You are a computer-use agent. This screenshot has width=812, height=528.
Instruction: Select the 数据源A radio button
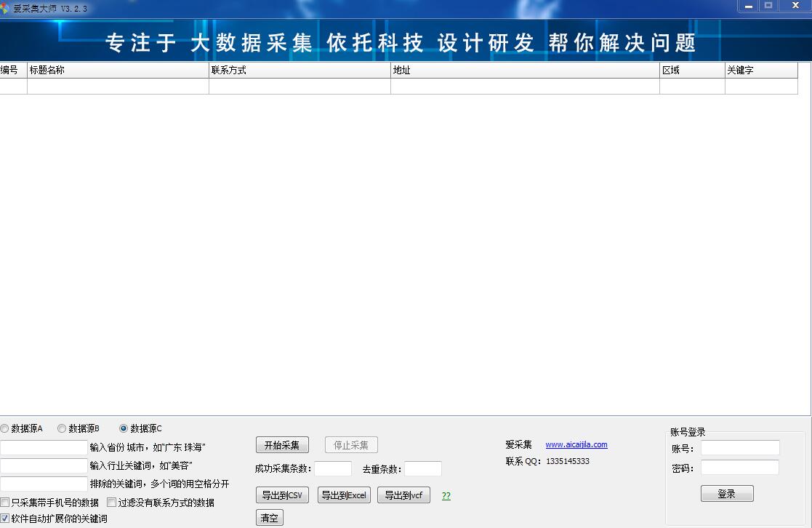[5, 428]
